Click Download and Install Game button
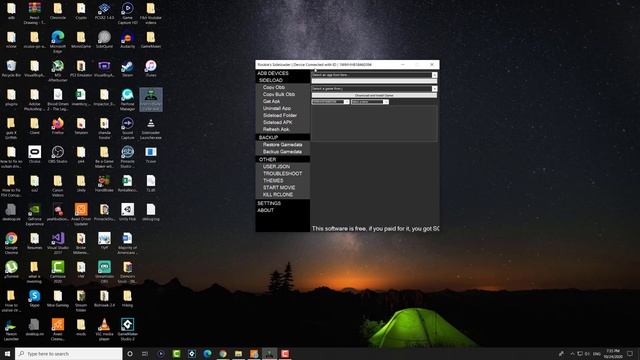640x360 pixels. point(374,96)
